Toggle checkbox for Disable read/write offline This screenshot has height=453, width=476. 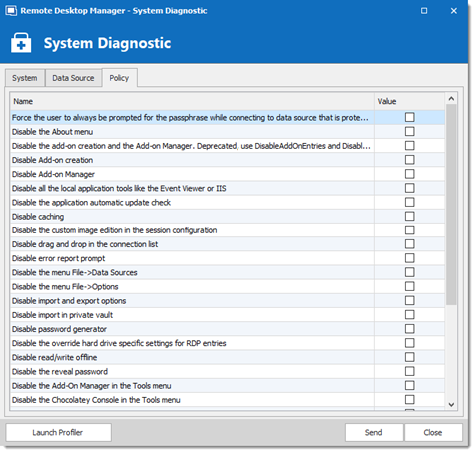(410, 357)
